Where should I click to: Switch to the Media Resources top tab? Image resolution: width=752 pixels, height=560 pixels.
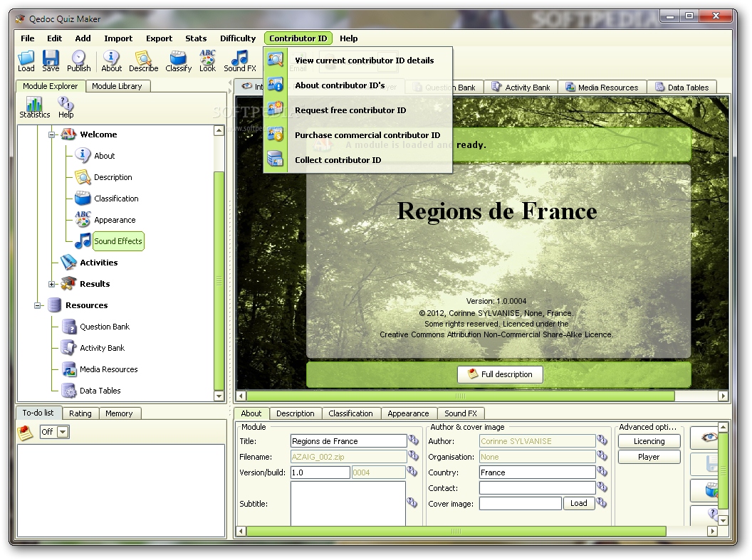pyautogui.click(x=602, y=88)
